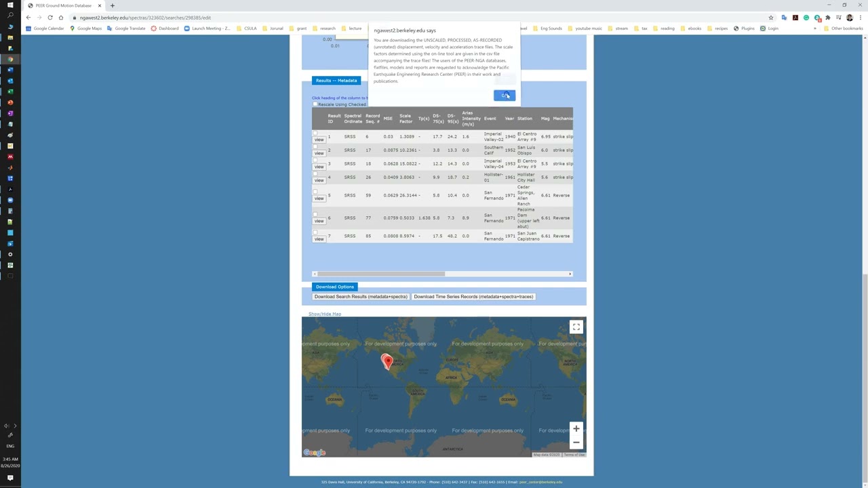
Task: Open Windows taskbar search
Action: coord(10,16)
